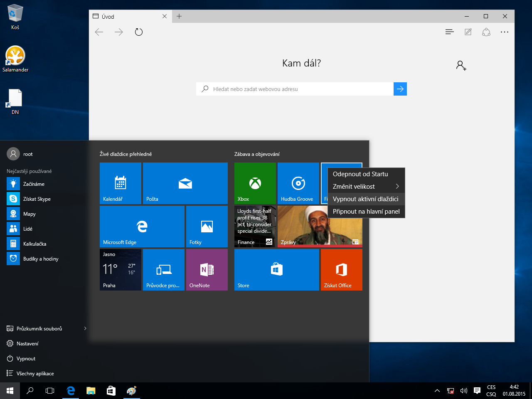Go forward in the Edge browser
The width and height of the screenshot is (532, 399).
119,32
